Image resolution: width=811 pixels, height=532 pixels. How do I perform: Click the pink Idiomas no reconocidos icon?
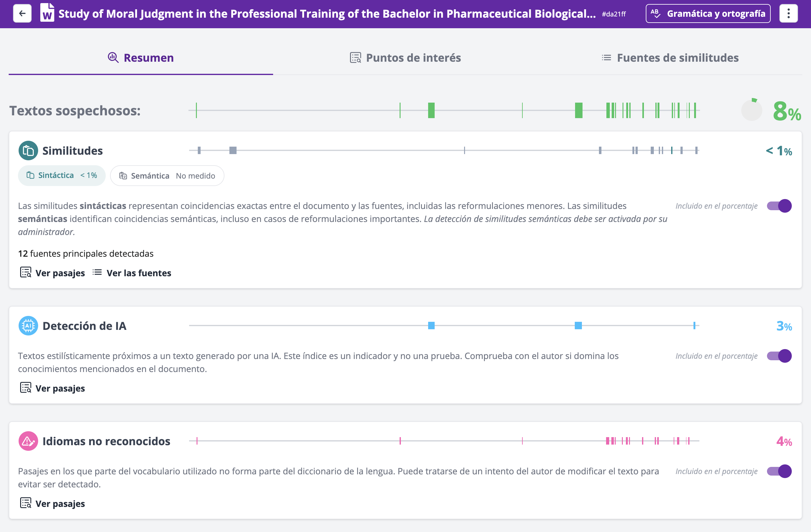[x=28, y=441]
